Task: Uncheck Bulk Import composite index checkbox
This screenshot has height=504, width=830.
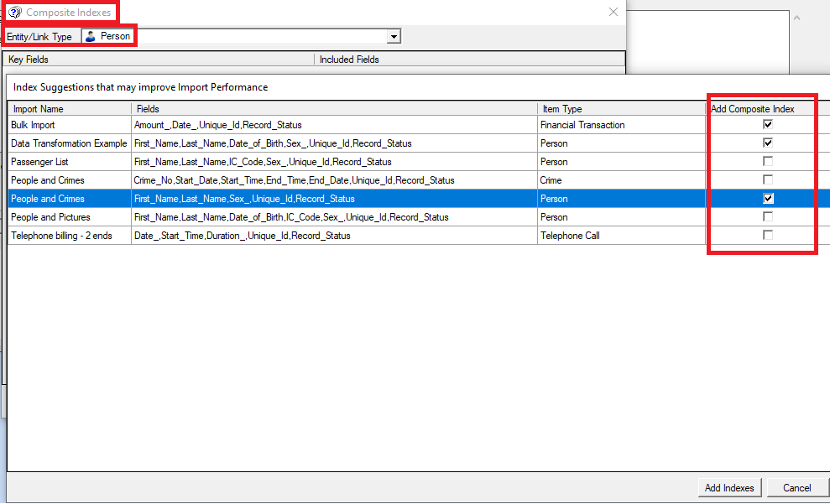Action: point(767,124)
